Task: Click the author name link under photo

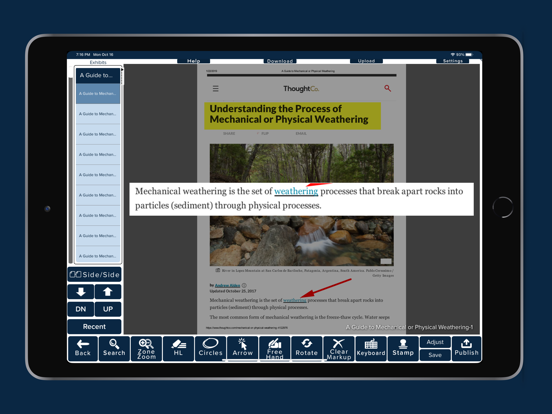Action: pyautogui.click(x=227, y=286)
